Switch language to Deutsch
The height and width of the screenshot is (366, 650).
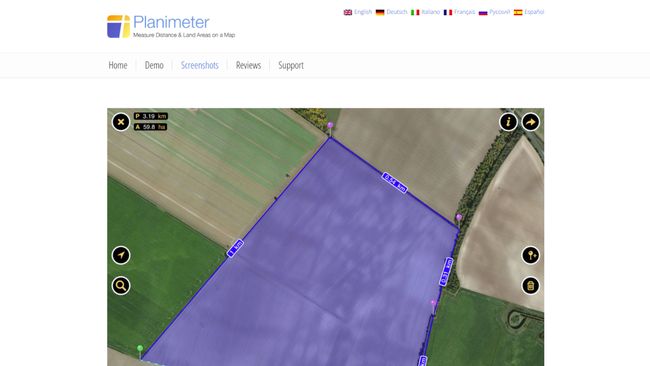(397, 12)
